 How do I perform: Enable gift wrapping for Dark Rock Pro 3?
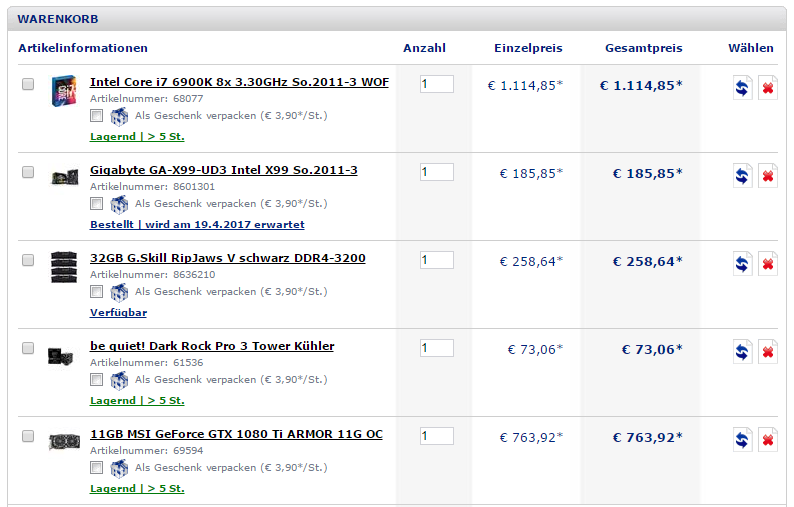[96, 380]
